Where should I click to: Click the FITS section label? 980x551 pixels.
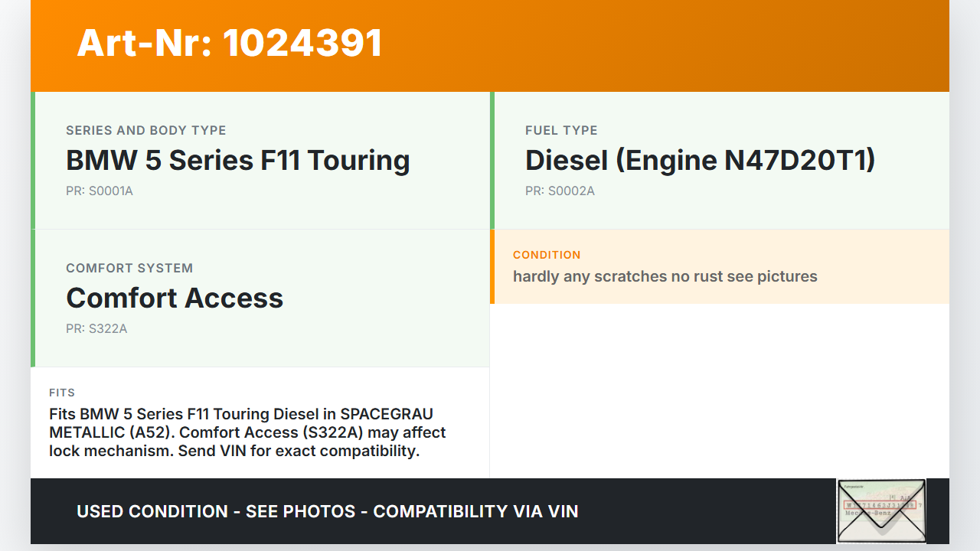pos(62,393)
